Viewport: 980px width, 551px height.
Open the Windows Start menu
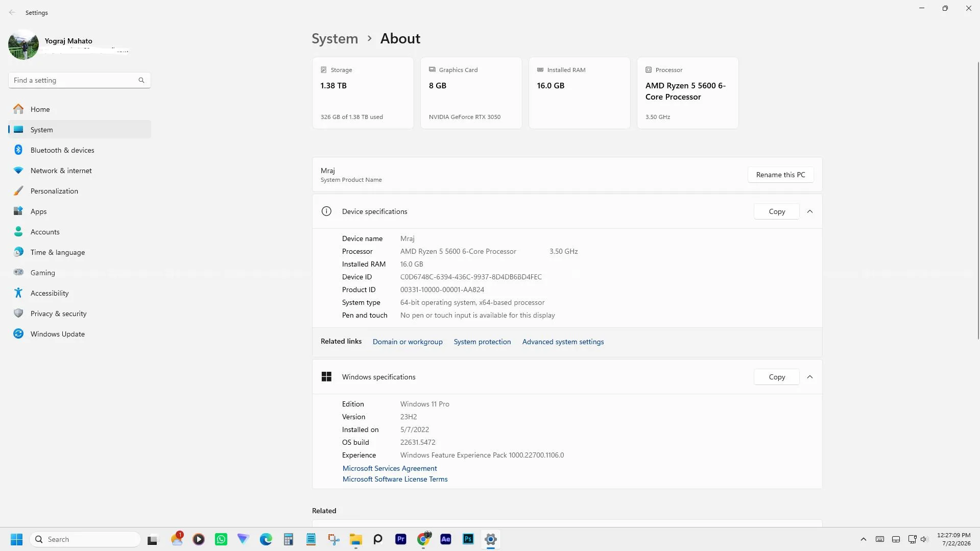point(16,539)
